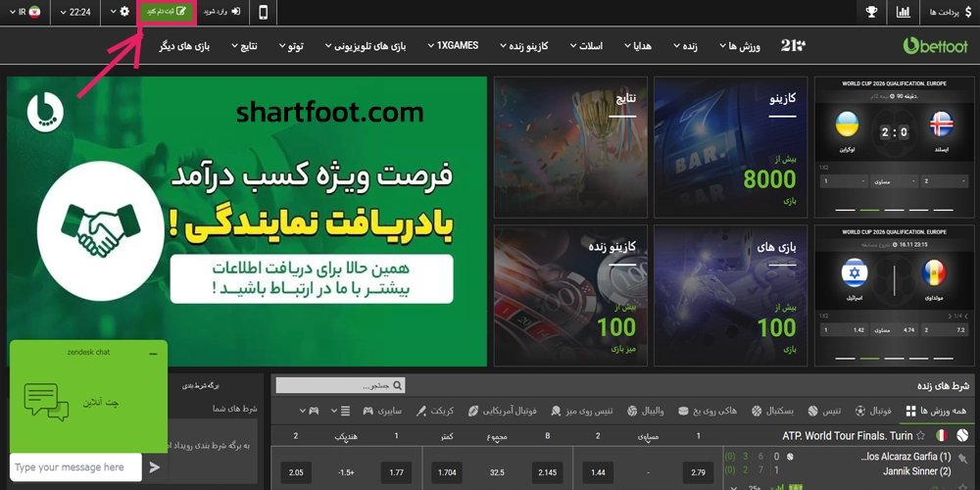Bet on odds 2.79 for Alcaraz
This screenshot has width=980, height=490.
[x=698, y=473]
